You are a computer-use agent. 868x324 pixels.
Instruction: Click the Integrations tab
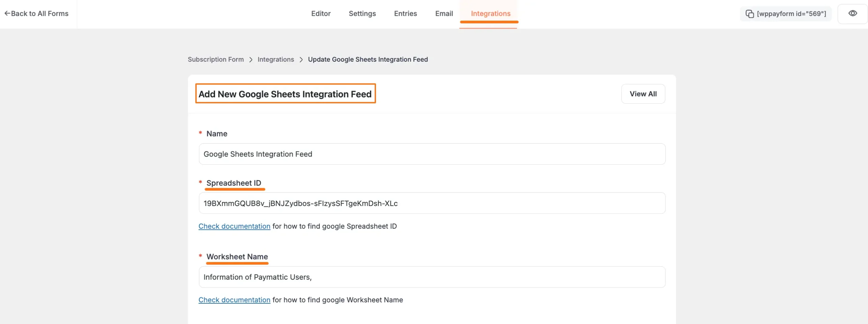point(490,14)
